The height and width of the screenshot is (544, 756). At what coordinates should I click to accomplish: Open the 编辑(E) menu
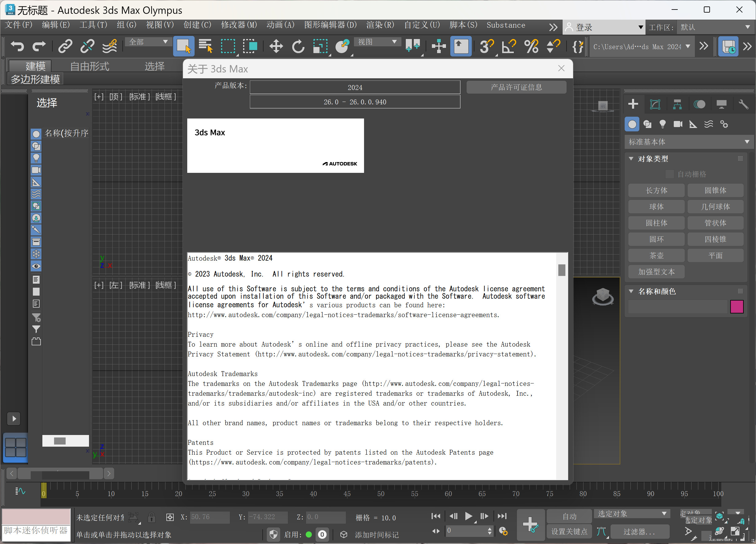[x=56, y=25]
